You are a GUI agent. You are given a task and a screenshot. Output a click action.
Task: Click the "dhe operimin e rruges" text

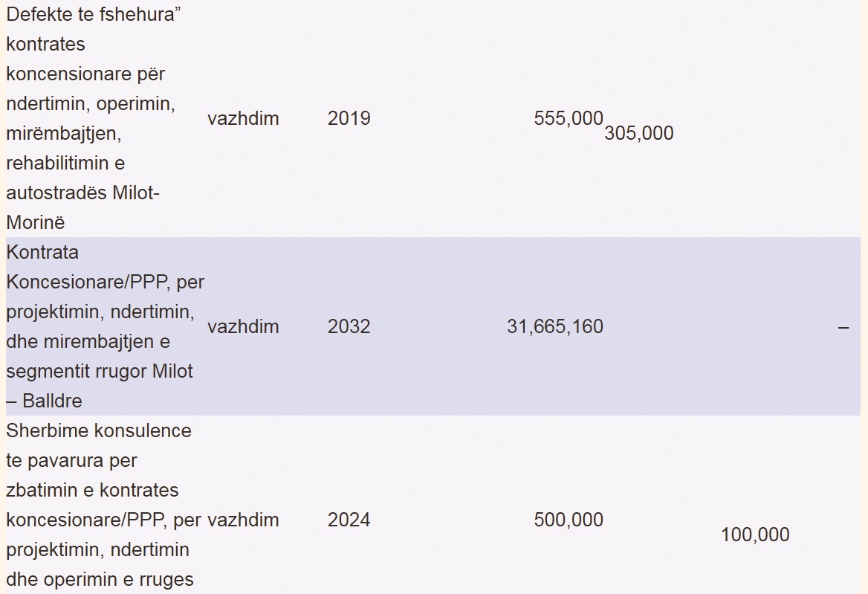(100, 580)
